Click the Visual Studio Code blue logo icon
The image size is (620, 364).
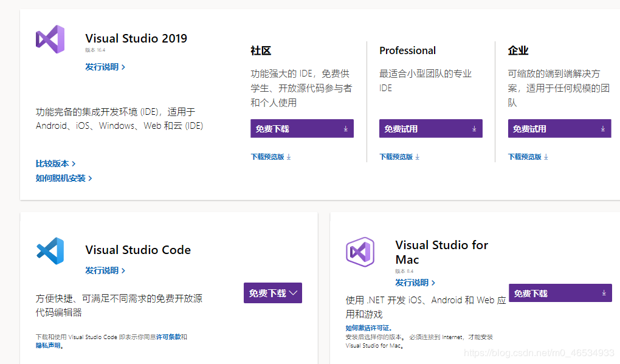click(x=50, y=250)
